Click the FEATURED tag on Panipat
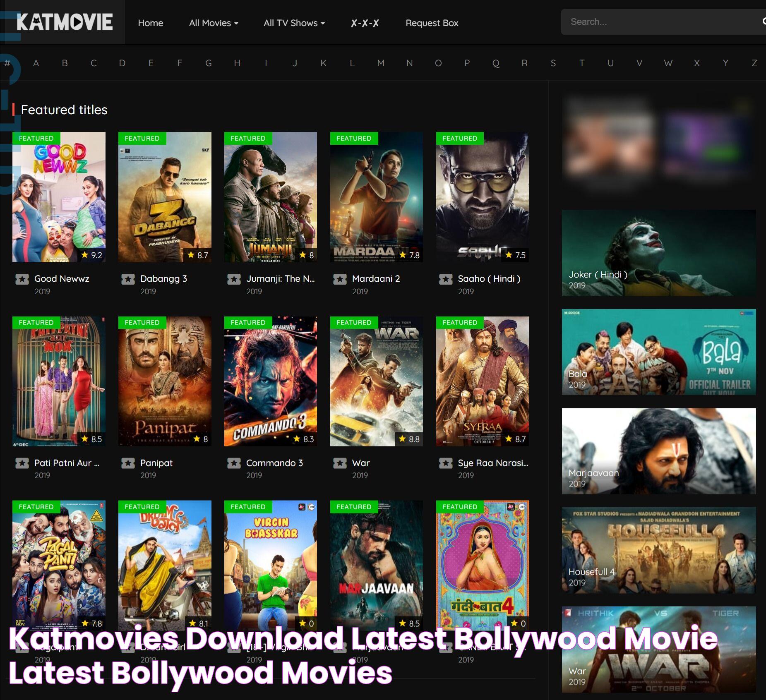 coord(142,322)
